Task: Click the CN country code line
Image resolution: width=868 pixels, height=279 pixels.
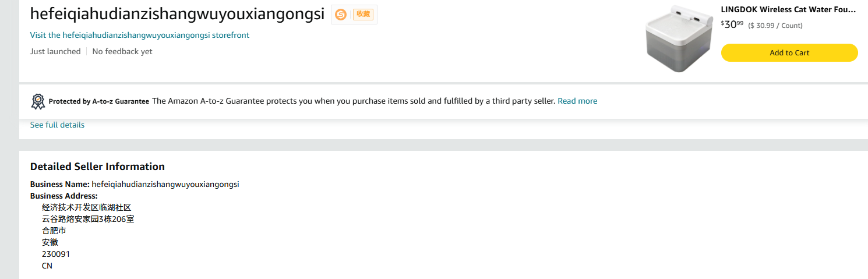Action: (47, 266)
